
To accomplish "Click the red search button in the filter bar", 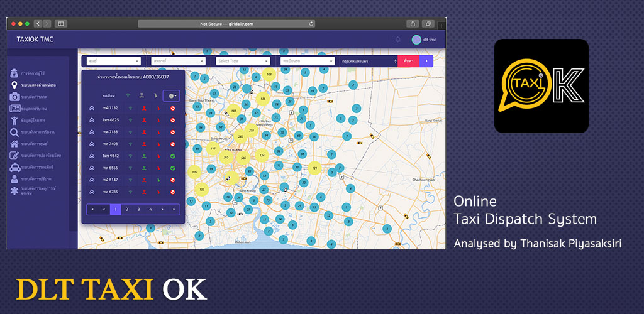I will [408, 61].
